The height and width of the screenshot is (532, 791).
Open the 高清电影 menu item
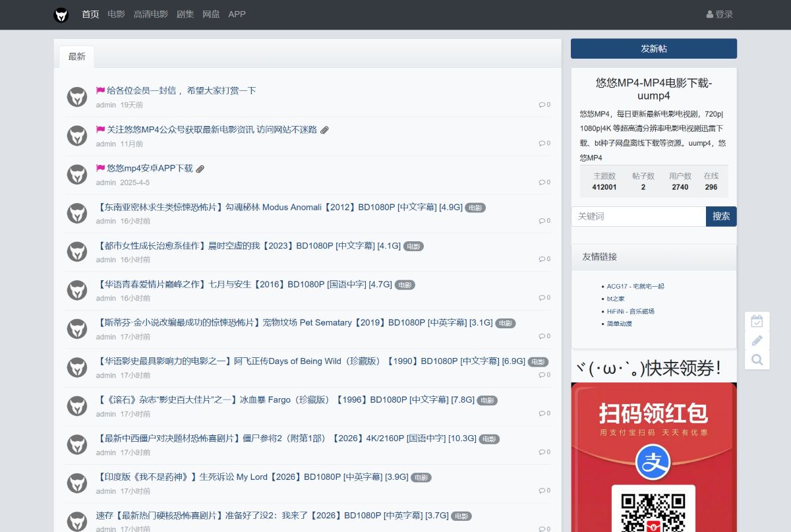(x=152, y=14)
